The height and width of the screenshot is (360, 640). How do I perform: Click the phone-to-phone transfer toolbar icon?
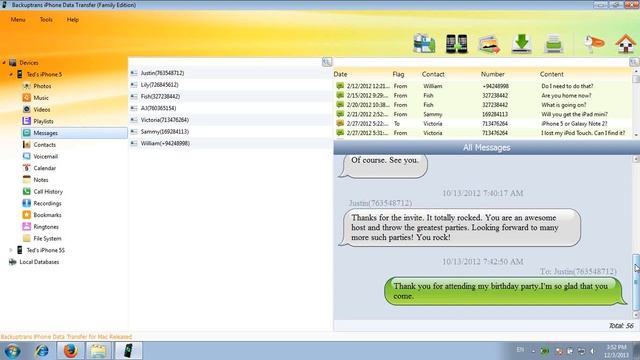point(456,44)
